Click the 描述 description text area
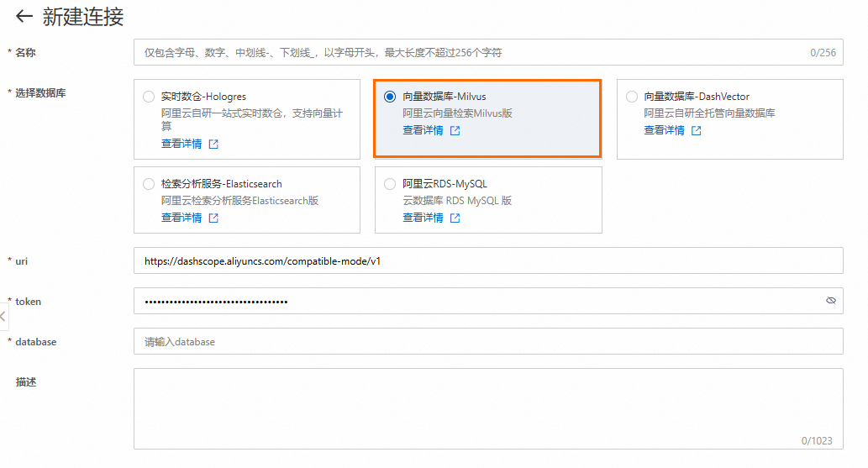Image resolution: width=868 pixels, height=468 pixels. point(488,408)
